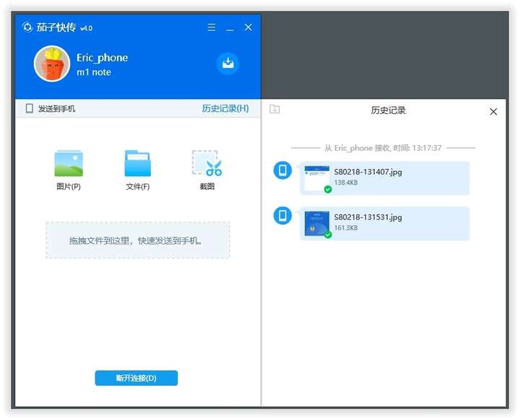Screen dimensions: 520x420
Task: Open thumbnail of S80218-131531.jpg
Action: pyautogui.click(x=317, y=224)
